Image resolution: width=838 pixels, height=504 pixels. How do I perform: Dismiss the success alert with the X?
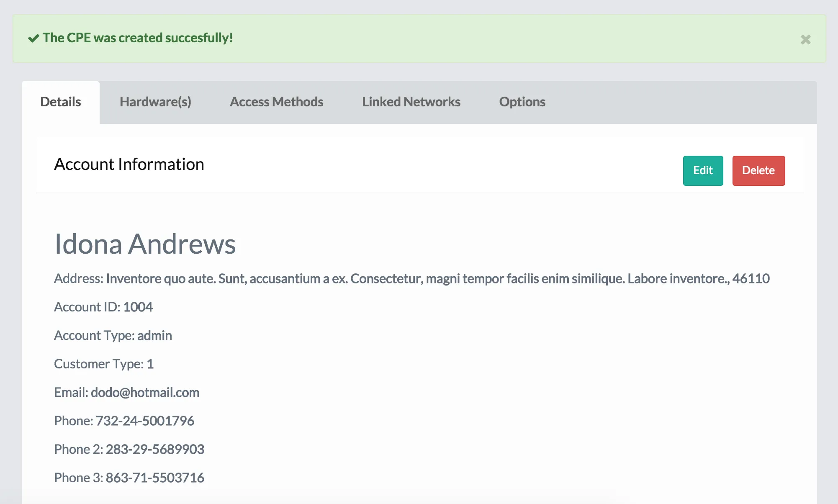click(x=805, y=39)
